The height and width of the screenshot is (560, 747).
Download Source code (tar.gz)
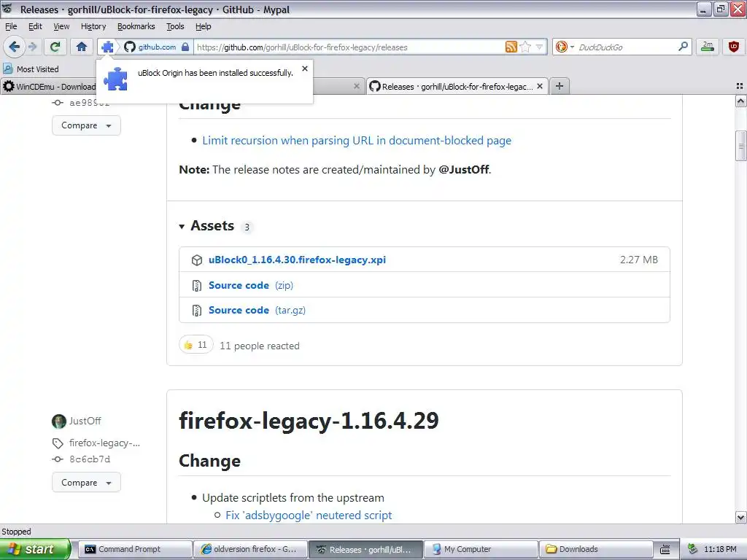pyautogui.click(x=257, y=311)
